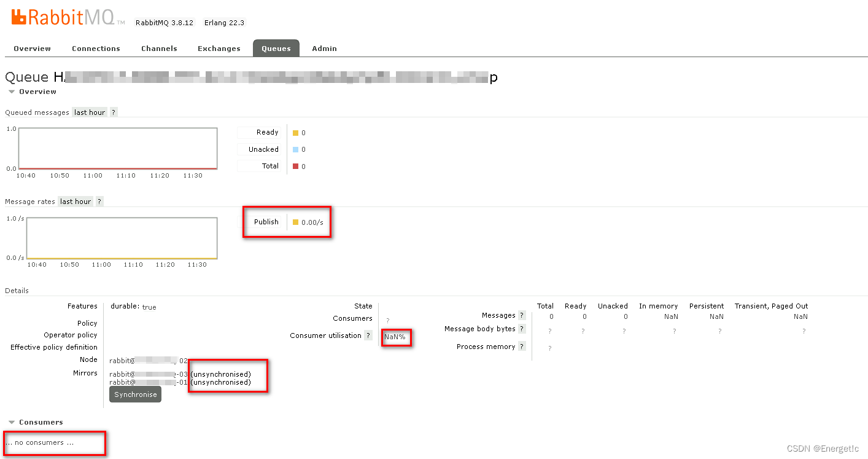Screen dimensions: 868x459
Task: Click the Message rates chart
Action: 122,238
